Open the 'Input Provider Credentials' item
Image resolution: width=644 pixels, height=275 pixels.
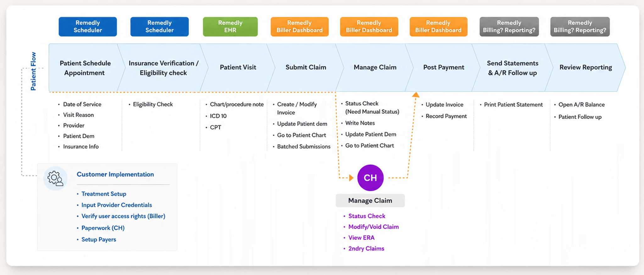(x=117, y=205)
